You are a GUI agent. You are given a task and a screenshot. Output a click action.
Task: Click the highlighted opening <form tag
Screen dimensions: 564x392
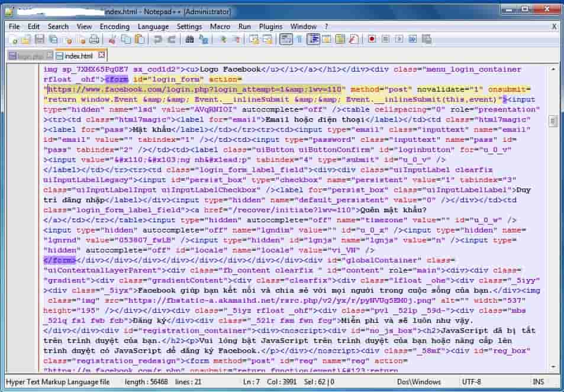tap(117, 79)
